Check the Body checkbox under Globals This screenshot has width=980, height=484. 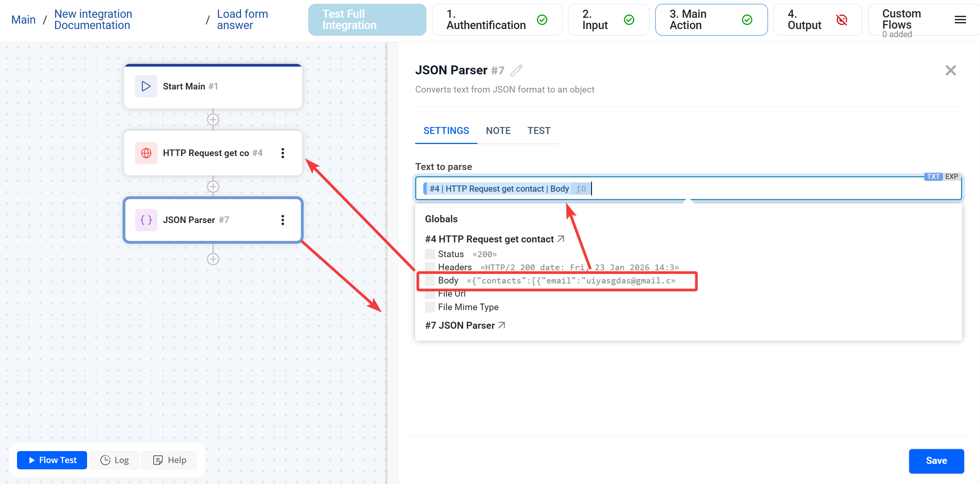[x=429, y=280]
